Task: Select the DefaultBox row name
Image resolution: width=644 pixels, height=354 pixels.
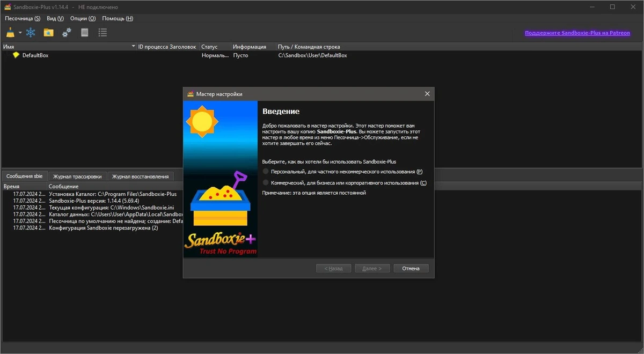Action: (35, 55)
